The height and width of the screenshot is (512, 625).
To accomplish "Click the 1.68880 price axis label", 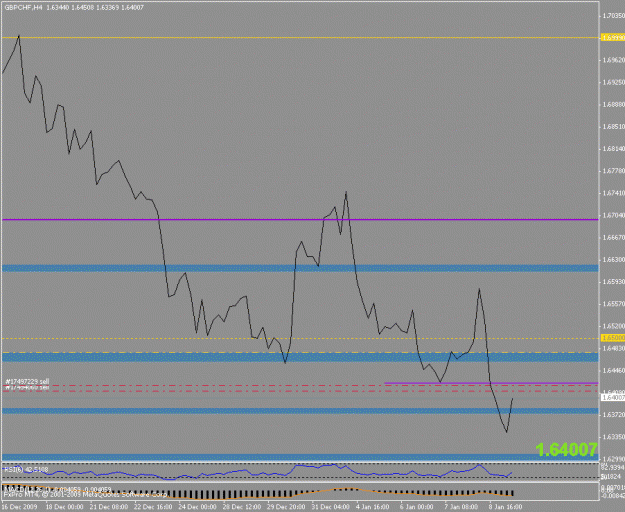I will 614,104.
